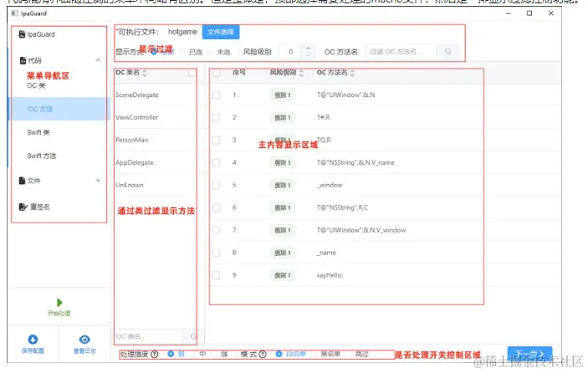Select 弱 processing strength

point(171,354)
